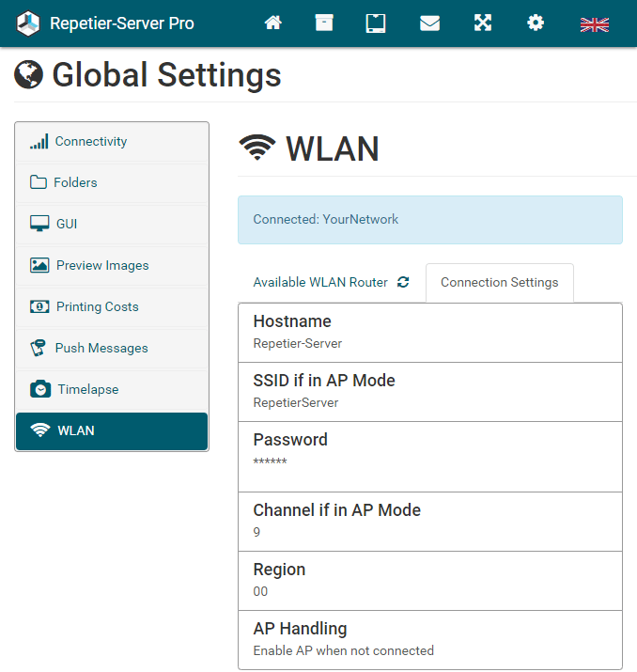
Task: Open the printer device icon
Action: coord(376,23)
